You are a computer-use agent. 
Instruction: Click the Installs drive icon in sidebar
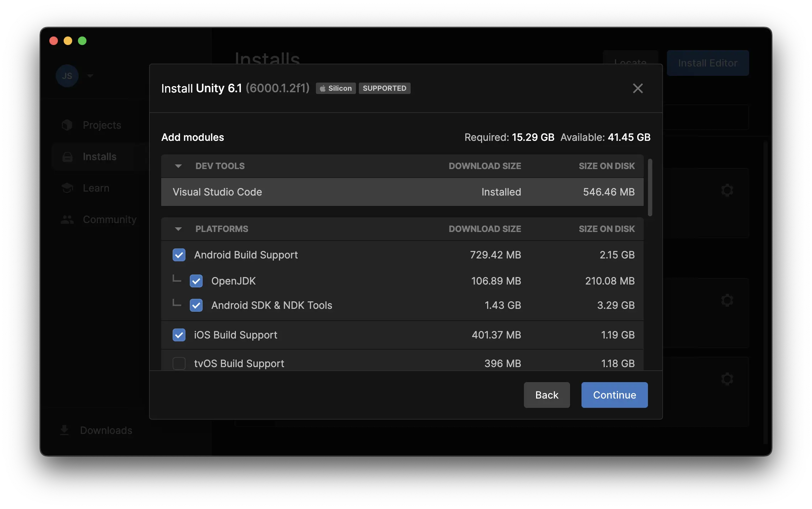tap(67, 157)
